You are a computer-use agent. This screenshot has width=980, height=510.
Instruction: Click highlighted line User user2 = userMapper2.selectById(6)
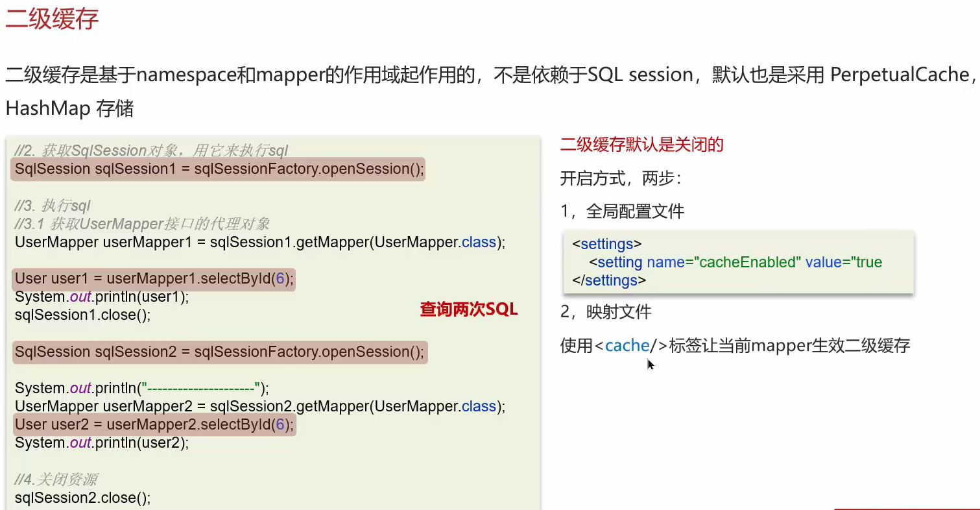point(154,424)
